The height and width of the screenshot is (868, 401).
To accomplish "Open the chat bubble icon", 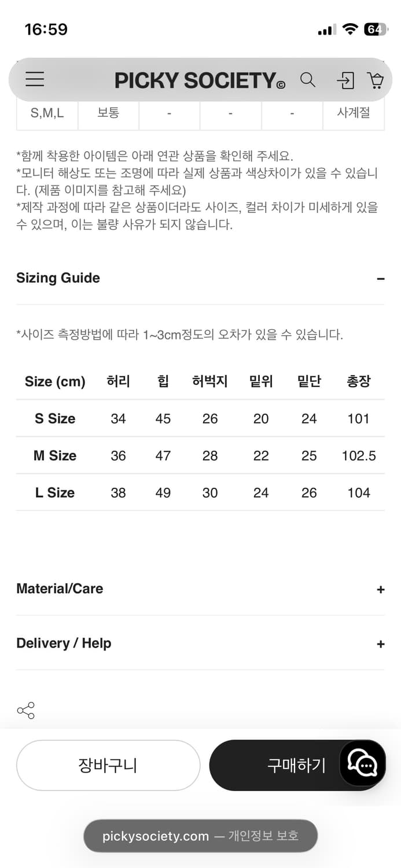I will 362,764.
